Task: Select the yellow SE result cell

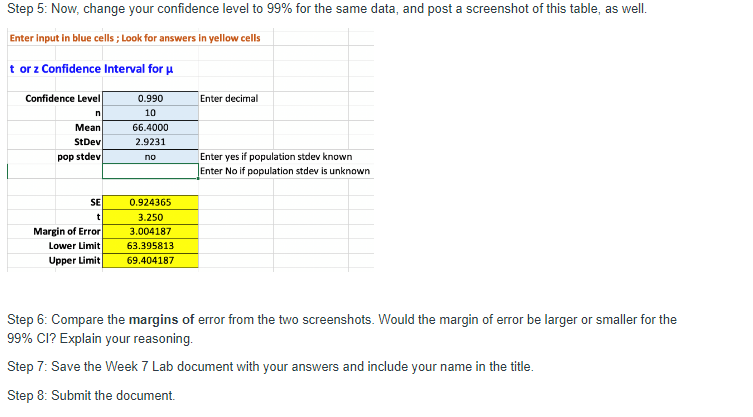Action: click(150, 202)
